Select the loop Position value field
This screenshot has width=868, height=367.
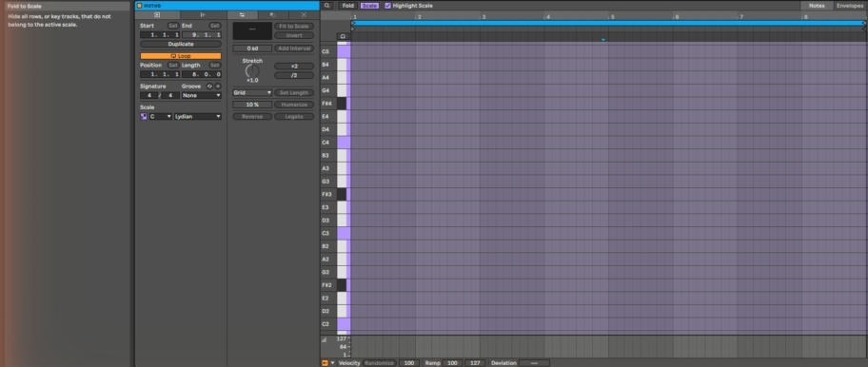pyautogui.click(x=160, y=74)
